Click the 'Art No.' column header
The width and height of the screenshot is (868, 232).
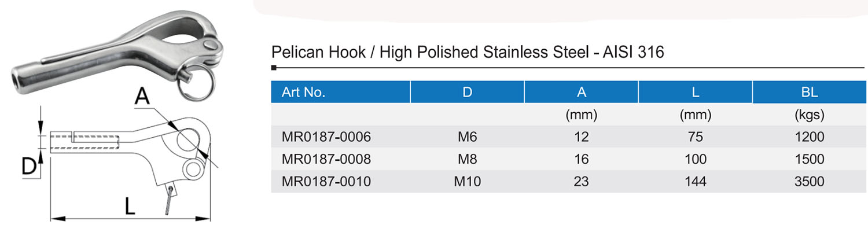(x=304, y=93)
